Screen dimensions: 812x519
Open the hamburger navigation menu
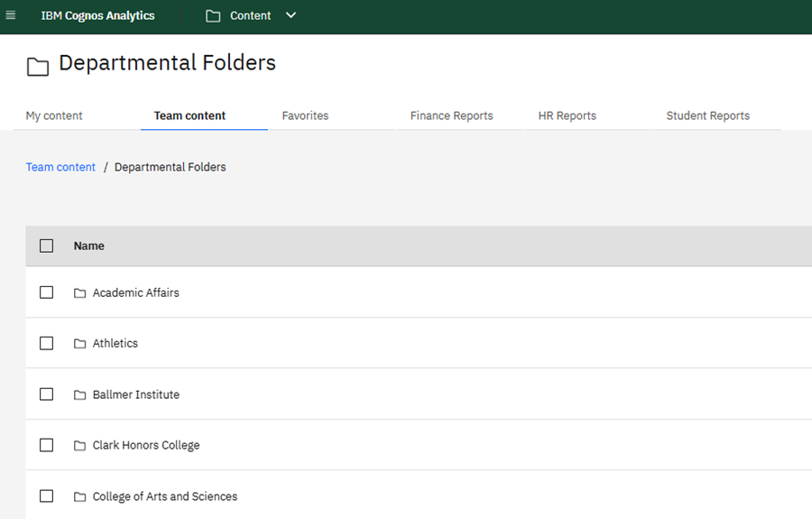click(x=10, y=15)
